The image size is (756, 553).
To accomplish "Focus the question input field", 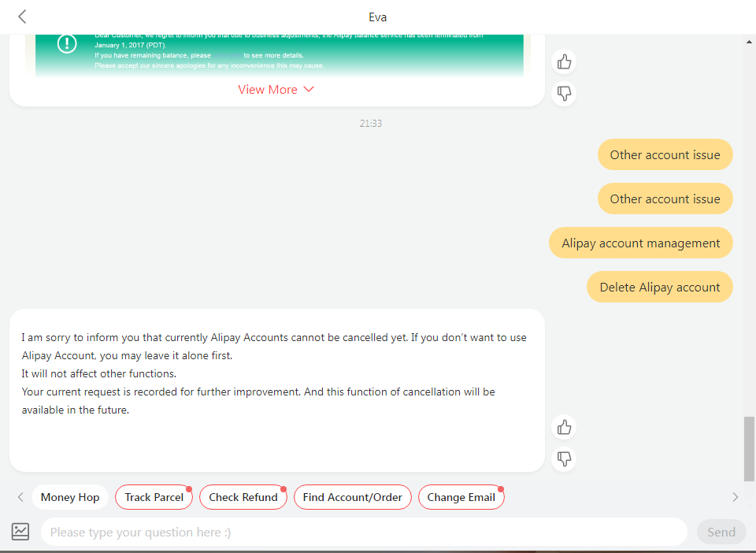I will click(x=364, y=532).
